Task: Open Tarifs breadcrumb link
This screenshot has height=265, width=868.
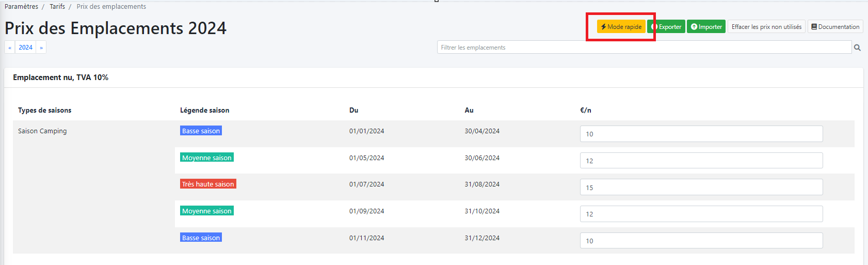Action: click(x=57, y=7)
